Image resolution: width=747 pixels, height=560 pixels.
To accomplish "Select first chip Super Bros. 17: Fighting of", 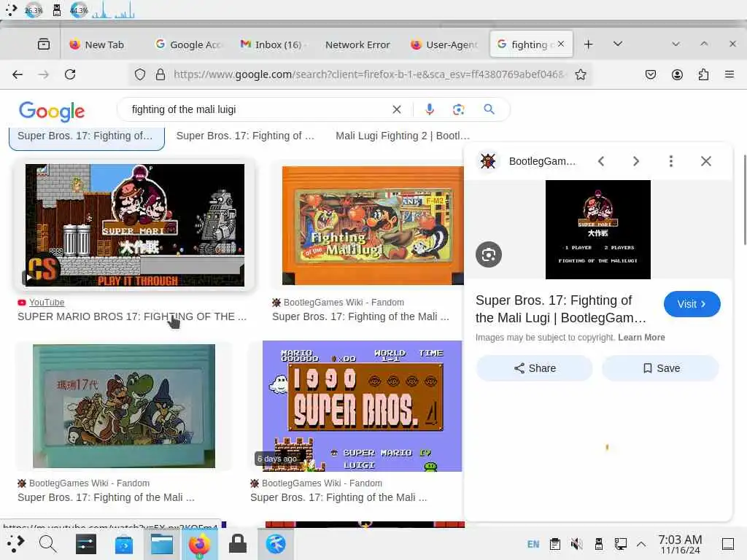I will 86,136.
